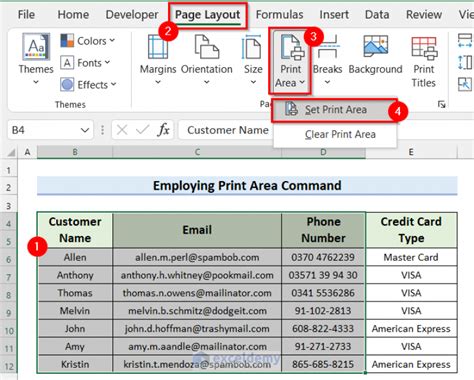Image resolution: width=474 pixels, height=380 pixels.
Task: Click the title cell Employing Print Area Command
Action: pyautogui.click(x=247, y=185)
